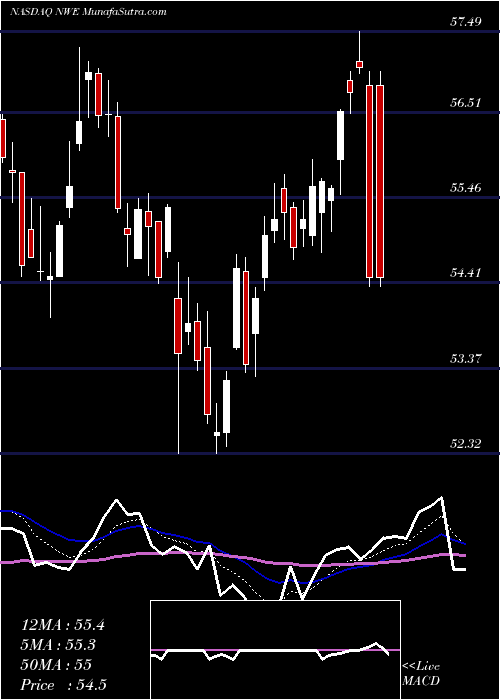500x700 pixels.
Task: Click the 5MA : 55.3 readout
Action: click(x=59, y=645)
